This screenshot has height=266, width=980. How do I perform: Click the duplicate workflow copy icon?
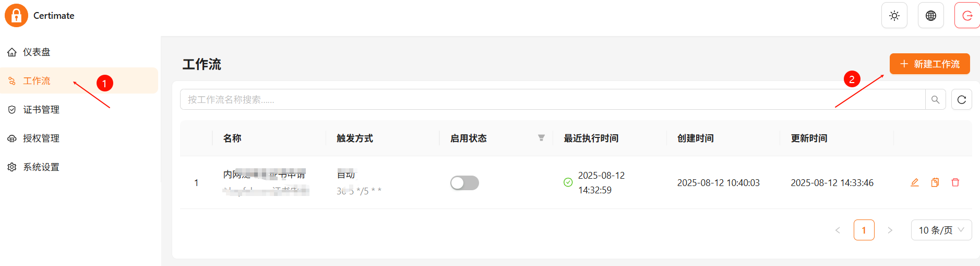(x=935, y=182)
